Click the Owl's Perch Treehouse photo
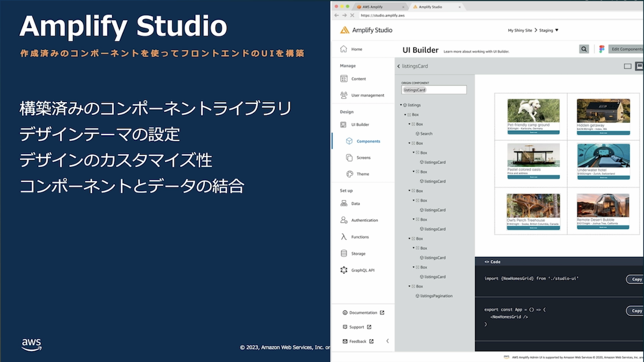644x362 pixels. 533,206
